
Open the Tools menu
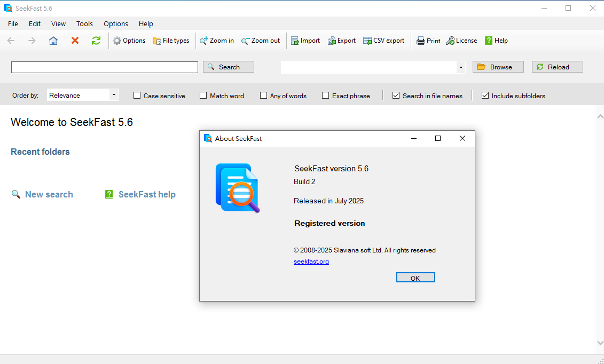(84, 23)
